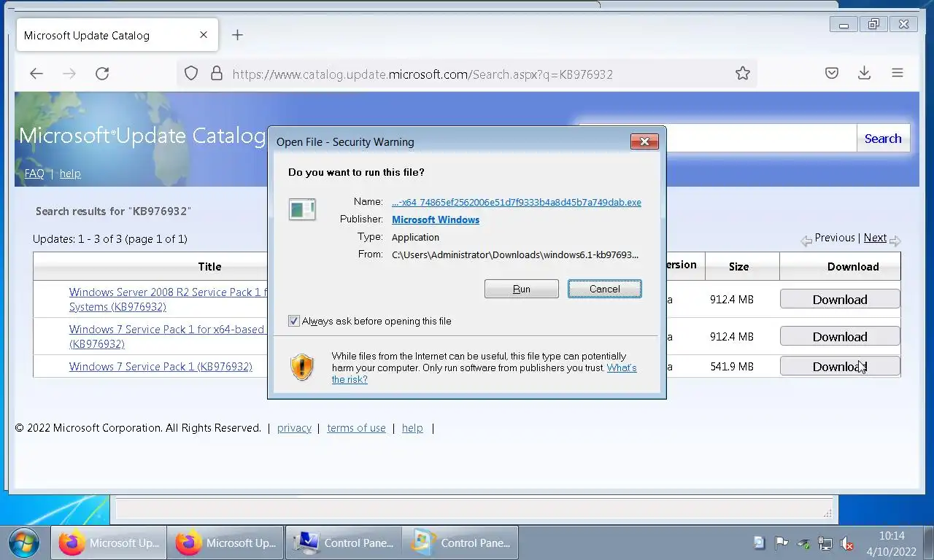Screen dimensions: 934x560
Task: Reload the page with the refresh icon
Action: coord(102,73)
